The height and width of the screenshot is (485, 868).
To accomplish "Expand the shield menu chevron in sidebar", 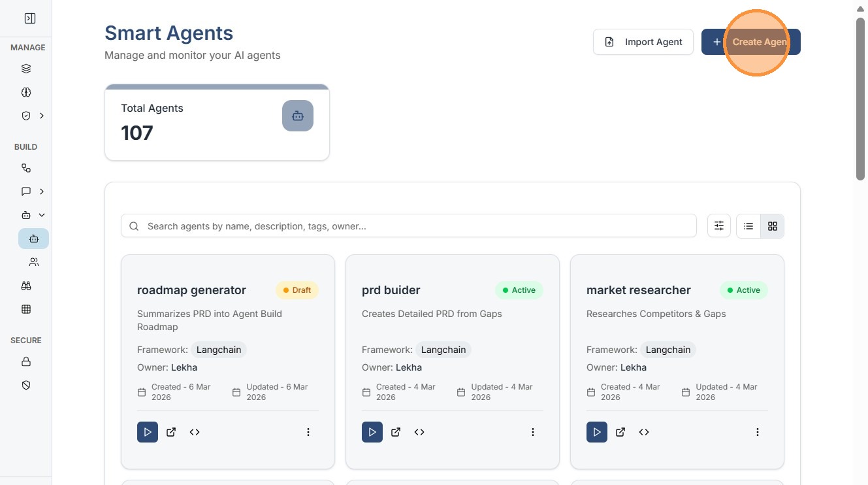I will [42, 116].
